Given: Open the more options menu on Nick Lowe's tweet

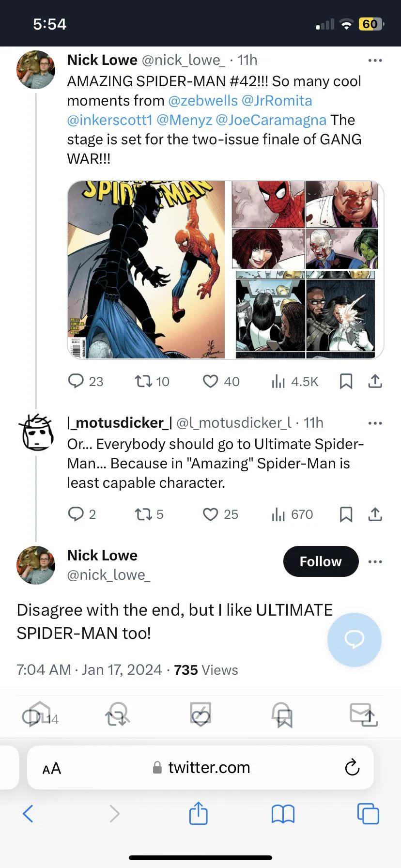Looking at the screenshot, I should (375, 60).
